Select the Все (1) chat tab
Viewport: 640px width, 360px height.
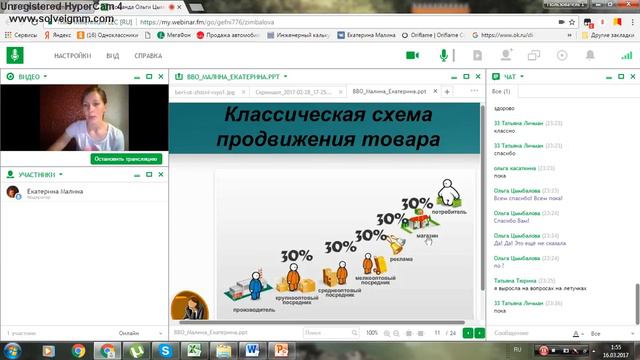click(501, 91)
